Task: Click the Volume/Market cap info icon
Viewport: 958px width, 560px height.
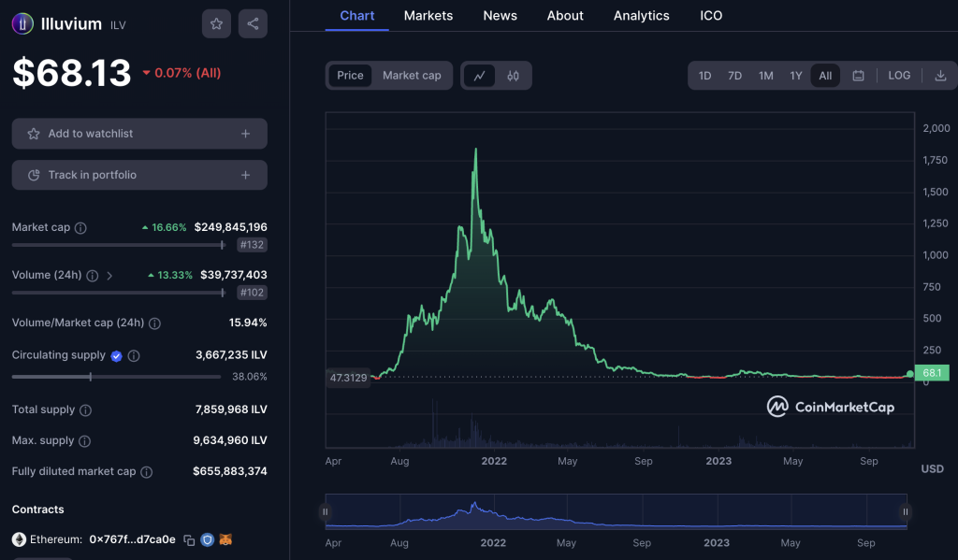Action: point(155,323)
